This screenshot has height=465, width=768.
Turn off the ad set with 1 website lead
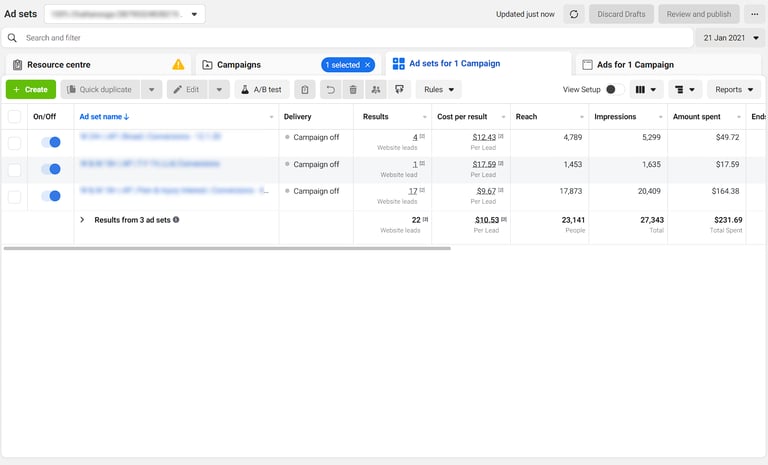click(x=51, y=169)
